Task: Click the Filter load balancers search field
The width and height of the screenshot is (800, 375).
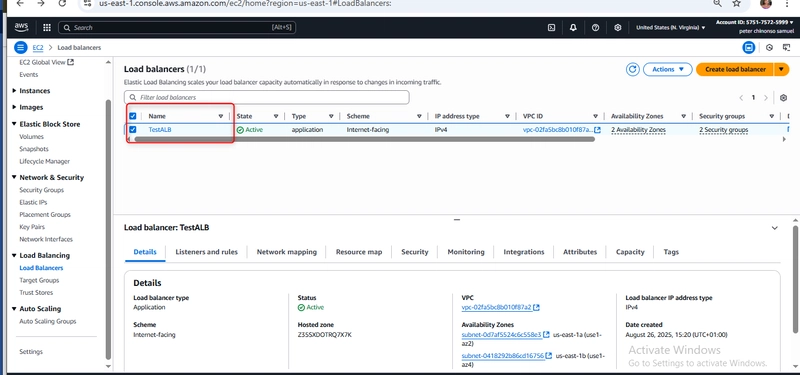Action: [266, 97]
